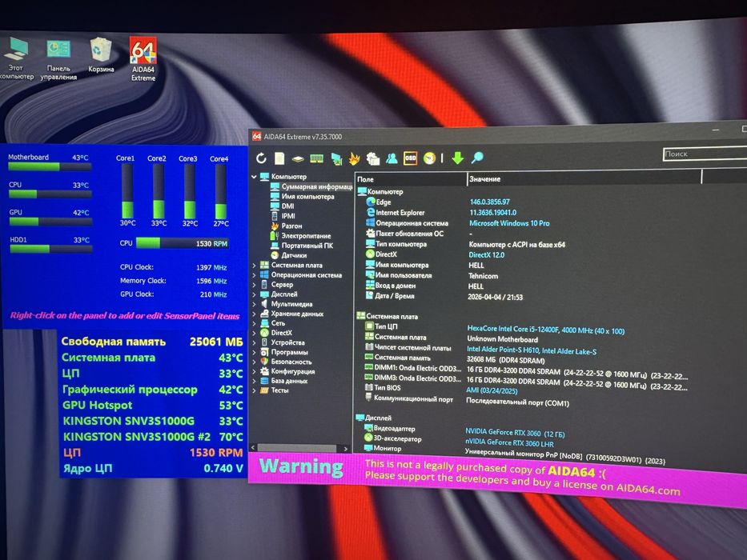Open the AMI (03/24/2025) BIOS link

click(492, 390)
